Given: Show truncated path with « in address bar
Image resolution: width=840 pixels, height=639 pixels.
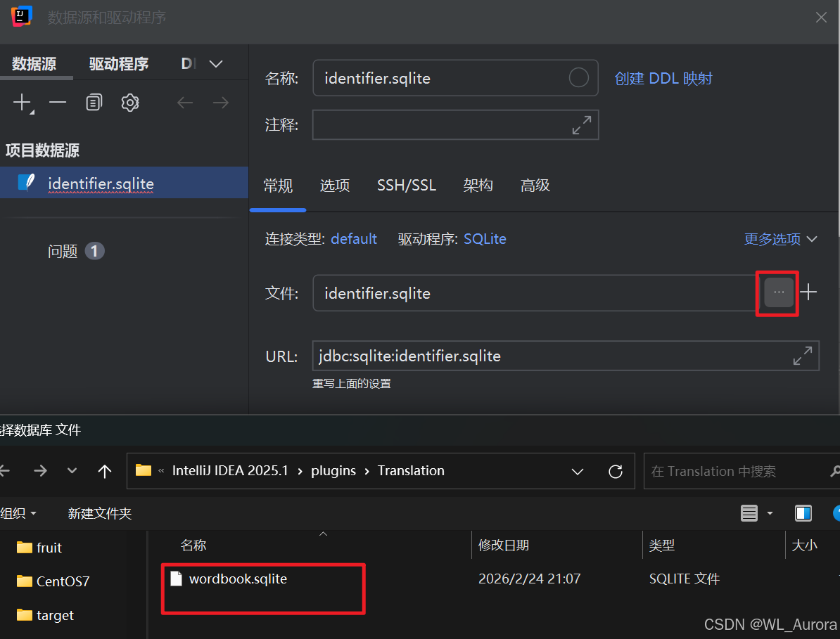Looking at the screenshot, I should [161, 471].
